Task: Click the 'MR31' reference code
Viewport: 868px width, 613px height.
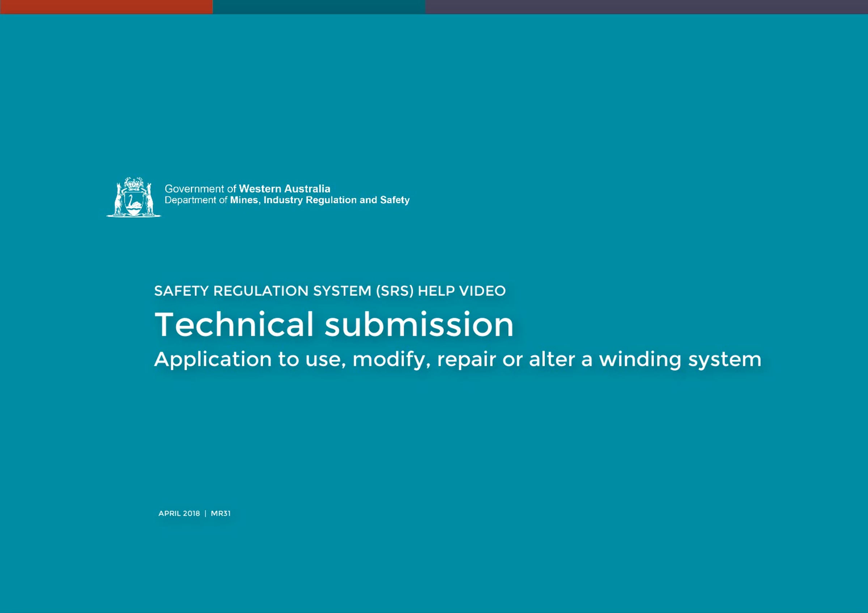Action: (x=220, y=513)
